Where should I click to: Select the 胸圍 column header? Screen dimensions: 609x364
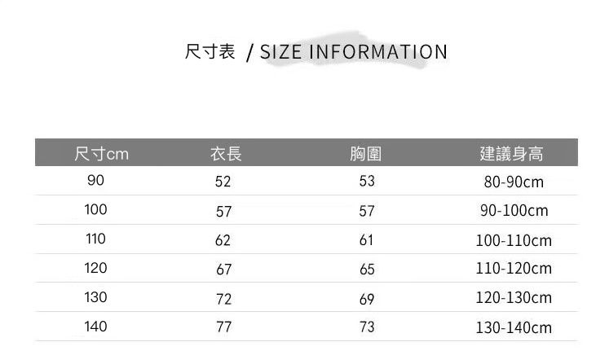coord(365,153)
